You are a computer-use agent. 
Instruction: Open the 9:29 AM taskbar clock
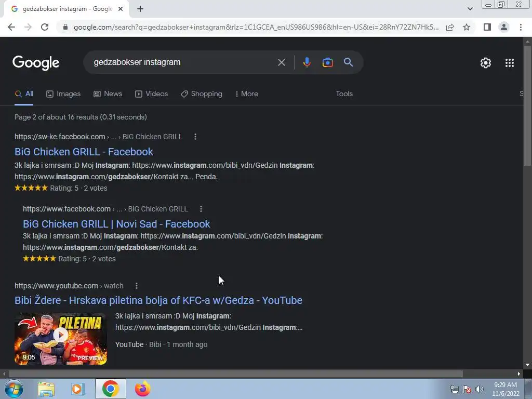(x=506, y=389)
